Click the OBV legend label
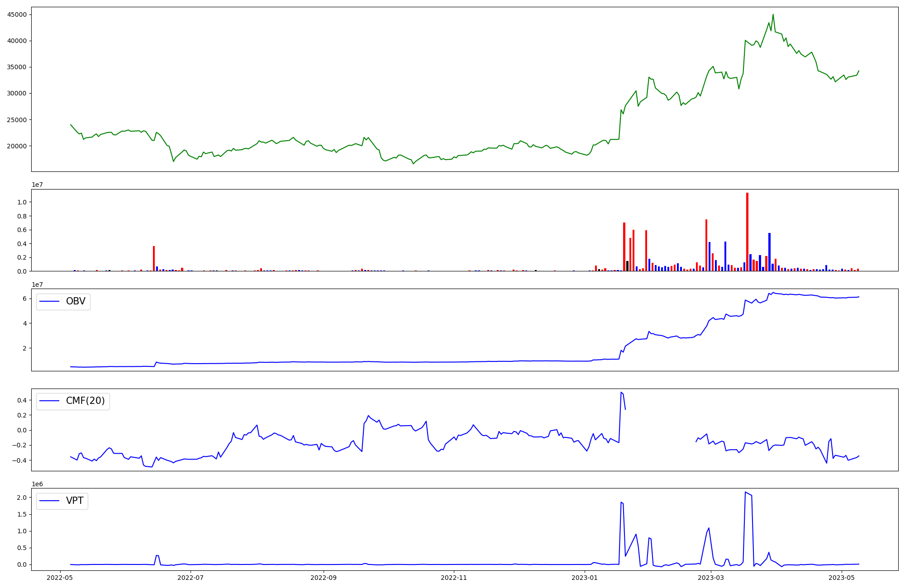Screen dimensions: 905x588 pos(76,301)
